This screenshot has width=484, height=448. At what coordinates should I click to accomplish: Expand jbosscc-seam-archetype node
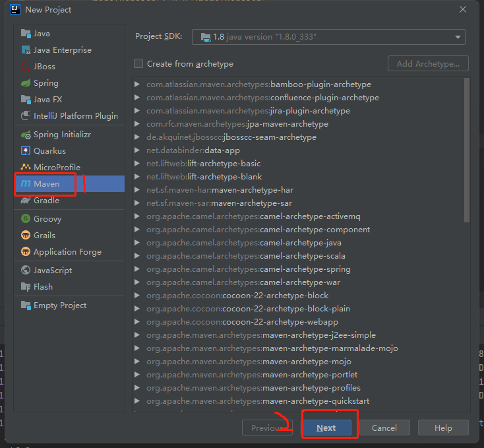click(x=137, y=137)
